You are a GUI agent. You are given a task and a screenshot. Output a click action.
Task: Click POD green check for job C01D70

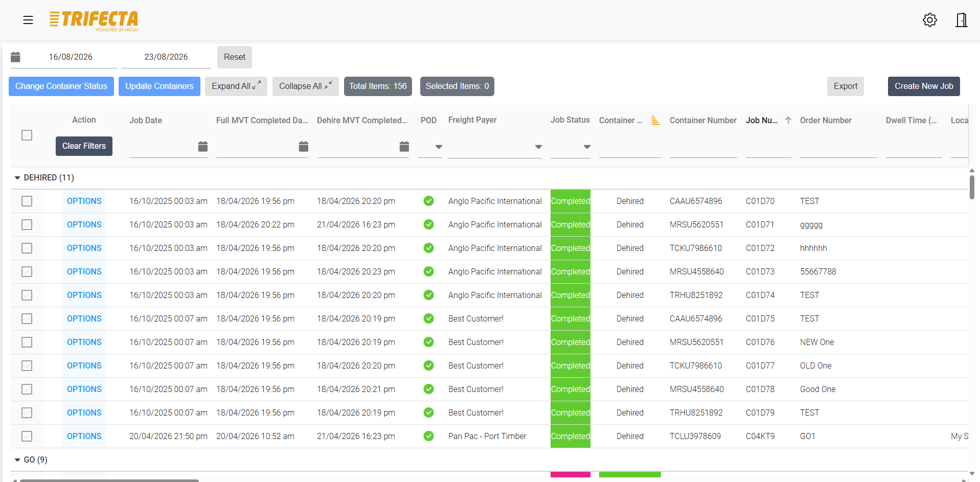click(x=428, y=201)
